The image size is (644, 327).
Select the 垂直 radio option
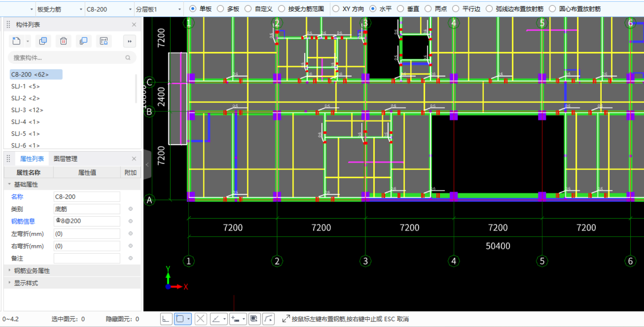[401, 9]
